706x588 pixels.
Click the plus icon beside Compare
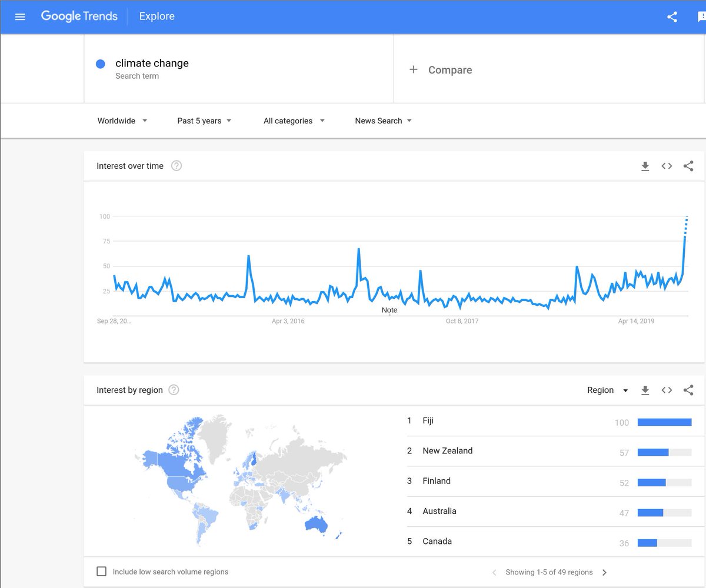coord(414,69)
